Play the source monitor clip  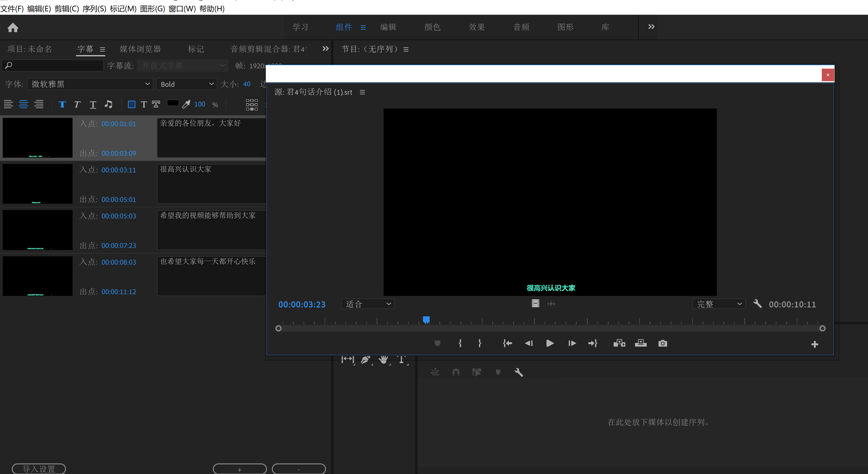[550, 343]
